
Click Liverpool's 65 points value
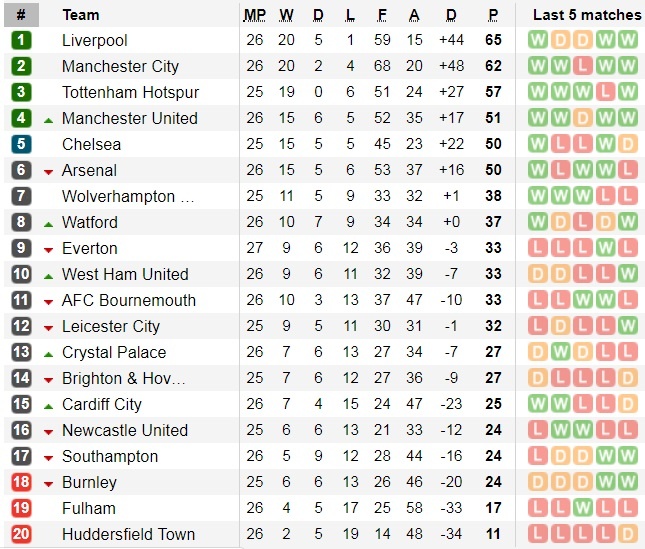493,41
